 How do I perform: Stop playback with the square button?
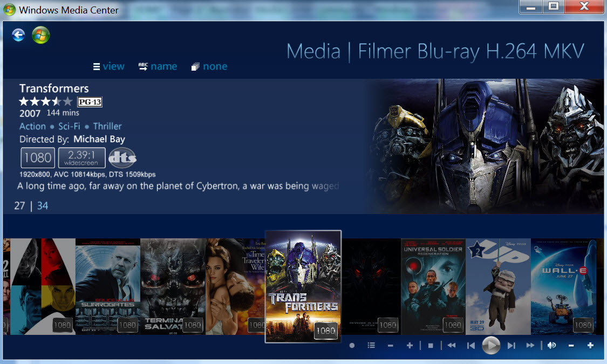click(x=431, y=346)
